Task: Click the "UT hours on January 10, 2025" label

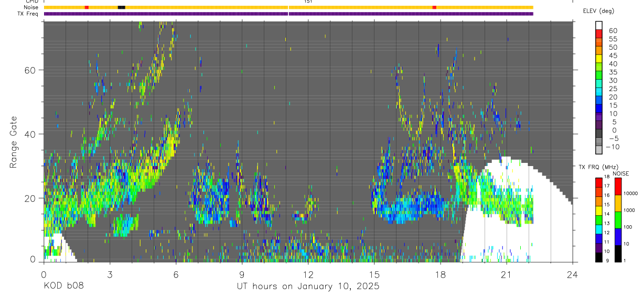Action: click(307, 286)
